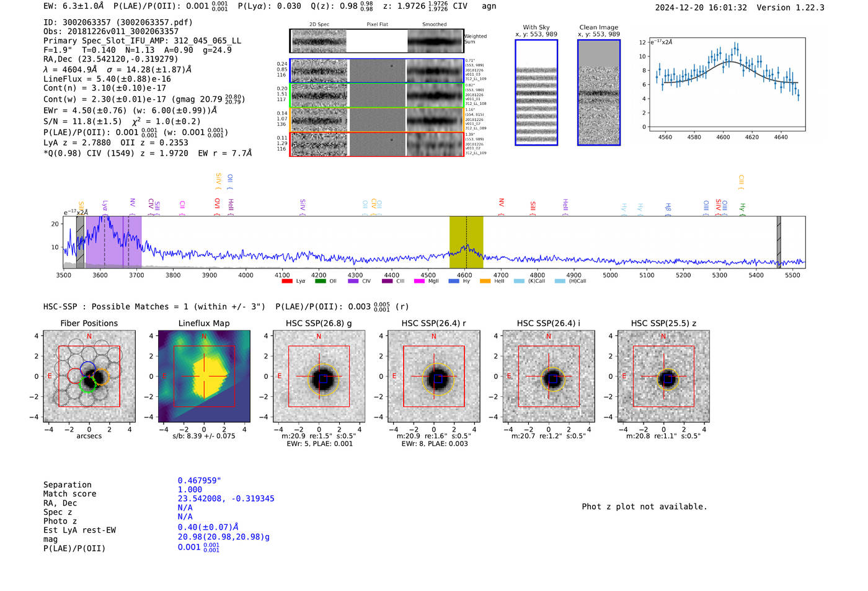Open the Fiber Positions panel

point(89,376)
